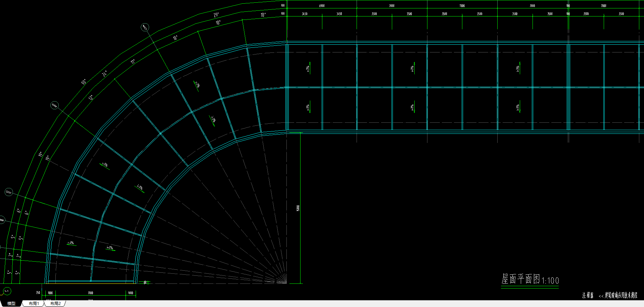Select the 注:根据 note text

[x=588, y=296]
